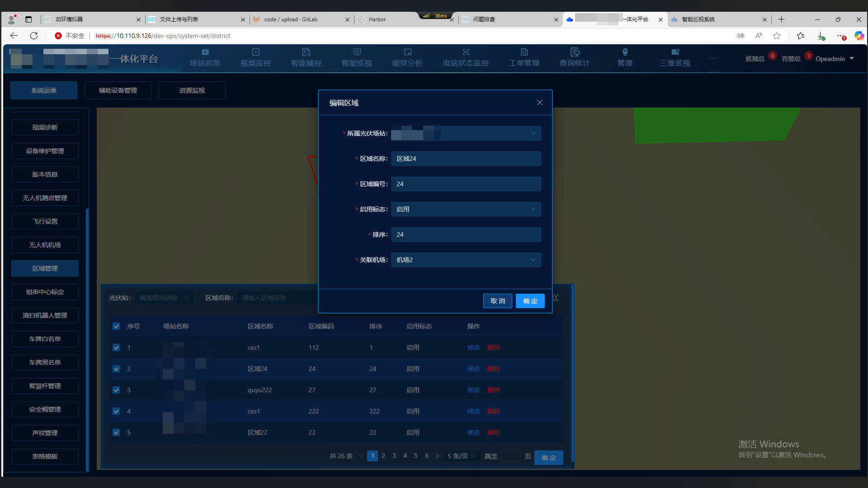Switch to 系统运维 tab
The height and width of the screenshot is (488, 868).
point(44,90)
